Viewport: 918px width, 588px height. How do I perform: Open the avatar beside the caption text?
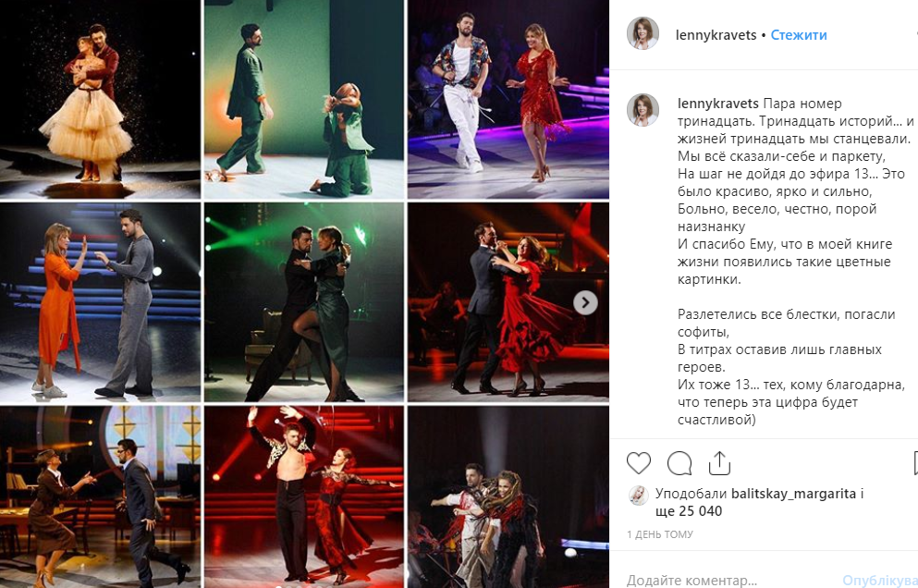(643, 110)
